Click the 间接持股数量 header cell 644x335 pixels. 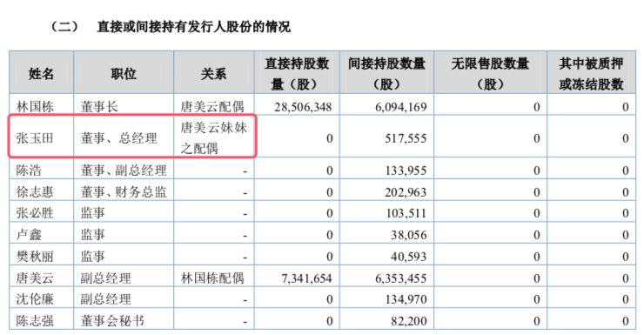click(386, 73)
